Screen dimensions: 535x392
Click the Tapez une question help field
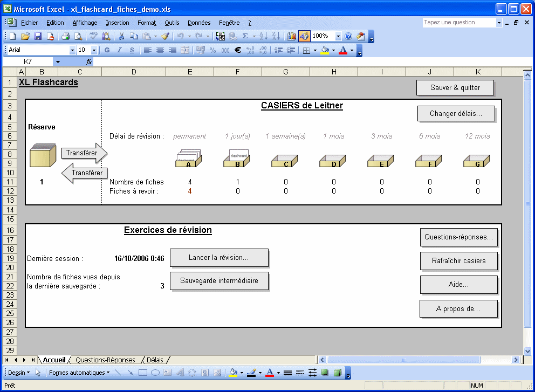click(x=459, y=23)
